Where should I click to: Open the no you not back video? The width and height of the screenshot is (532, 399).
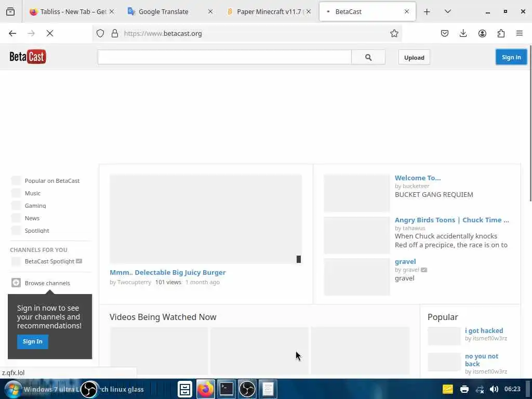point(482,360)
